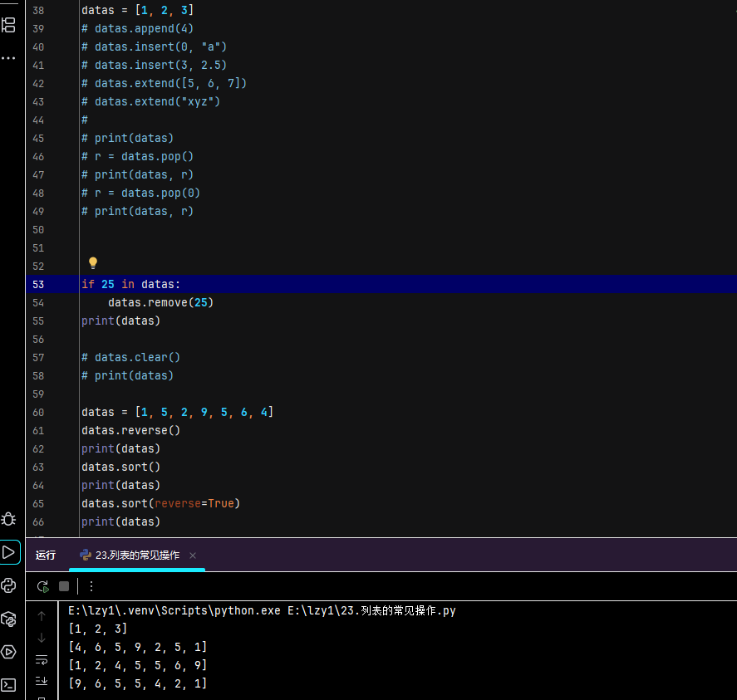This screenshot has width=737, height=700.
Task: Click the 运行 panel title
Action: [x=46, y=556]
